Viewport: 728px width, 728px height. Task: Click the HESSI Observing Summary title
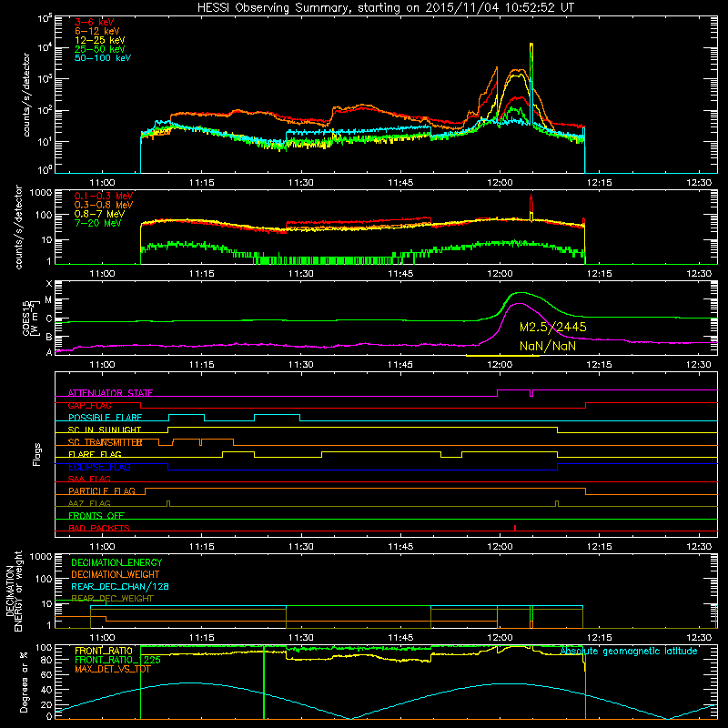[385, 7]
